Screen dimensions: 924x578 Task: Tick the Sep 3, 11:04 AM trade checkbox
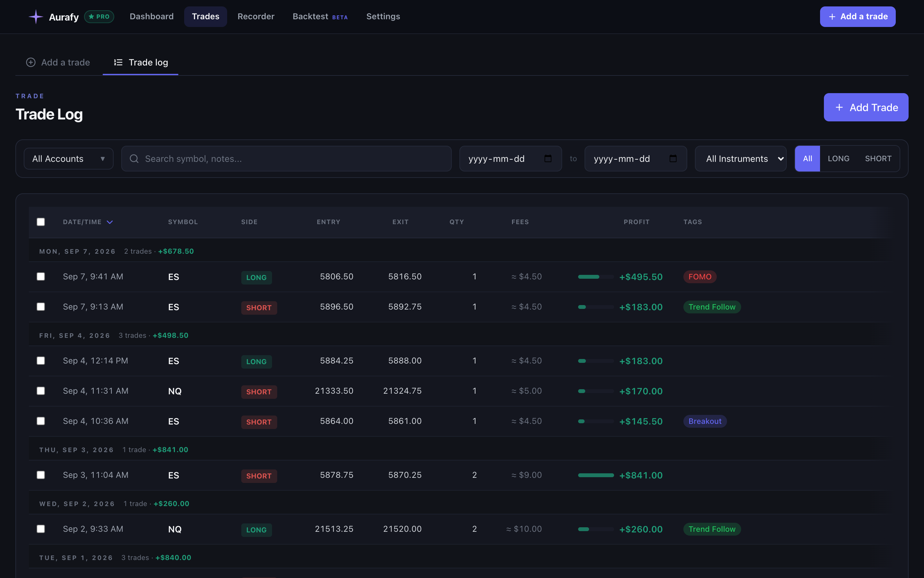click(x=41, y=475)
